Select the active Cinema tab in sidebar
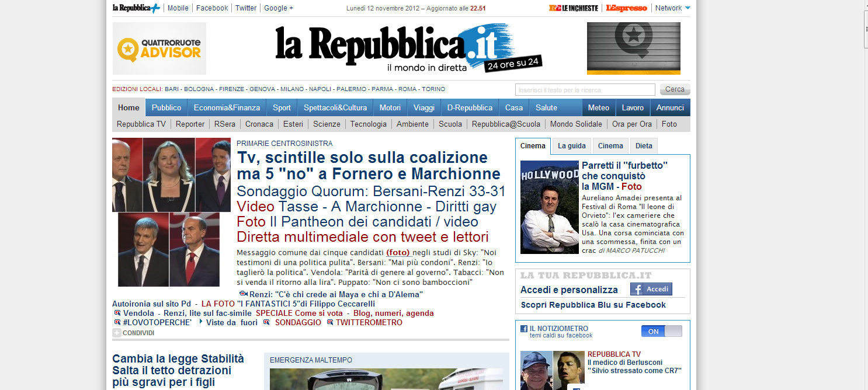 point(533,146)
